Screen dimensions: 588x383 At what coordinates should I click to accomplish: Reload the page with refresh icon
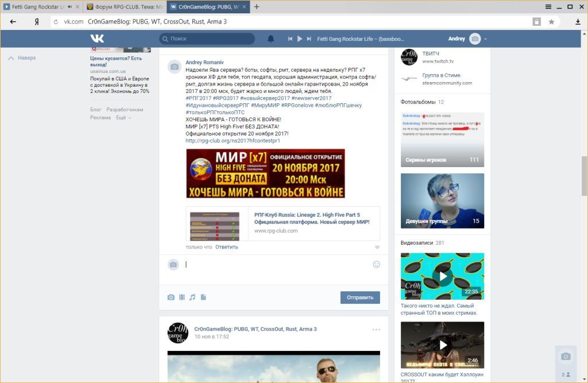pyautogui.click(x=56, y=22)
